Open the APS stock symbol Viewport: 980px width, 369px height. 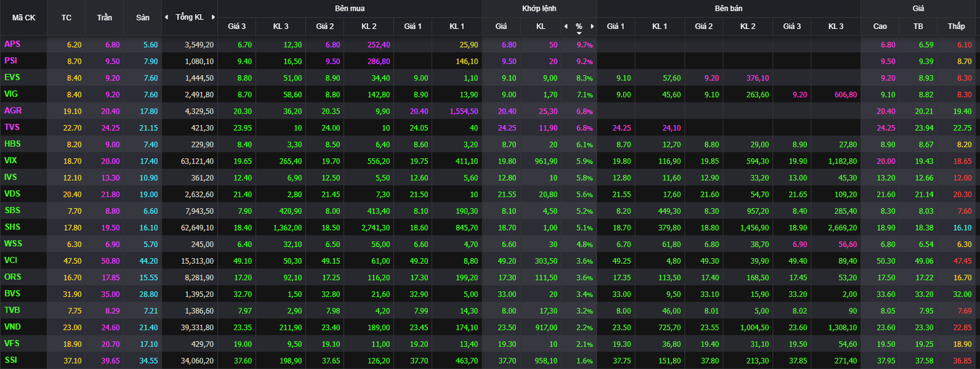[13, 44]
